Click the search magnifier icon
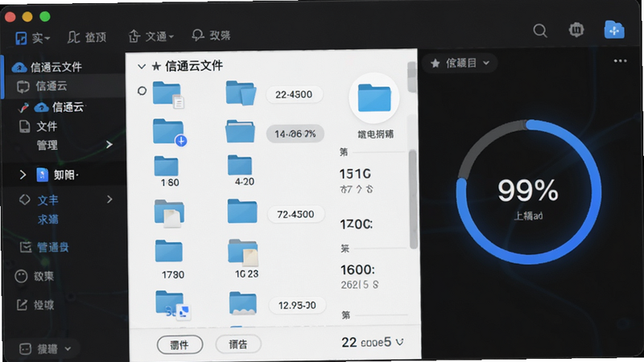The image size is (644, 362). 539,31
